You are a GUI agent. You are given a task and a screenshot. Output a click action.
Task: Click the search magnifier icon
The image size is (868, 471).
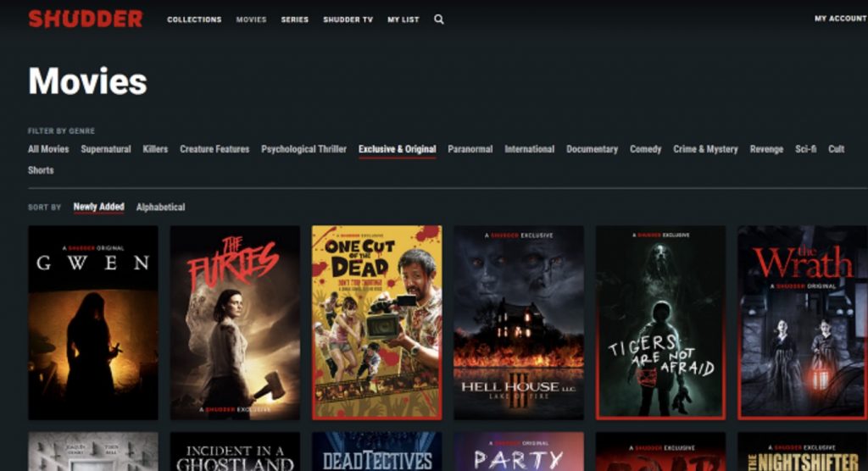click(x=439, y=19)
